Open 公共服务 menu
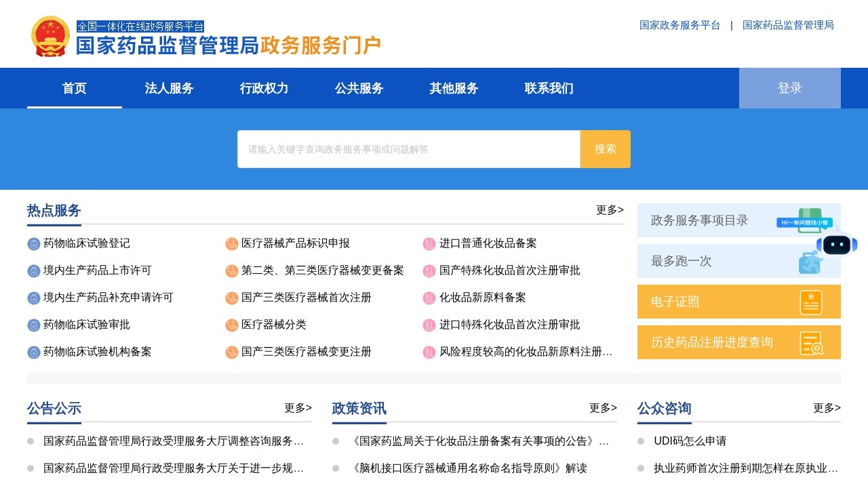This screenshot has width=868, height=488. [x=359, y=88]
